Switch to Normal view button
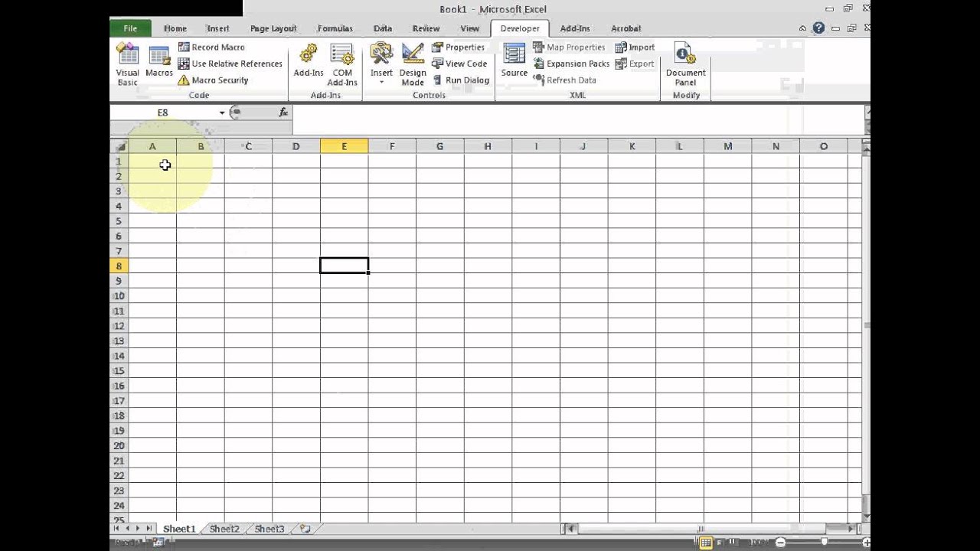Image resolution: width=980 pixels, height=551 pixels. pyautogui.click(x=705, y=543)
